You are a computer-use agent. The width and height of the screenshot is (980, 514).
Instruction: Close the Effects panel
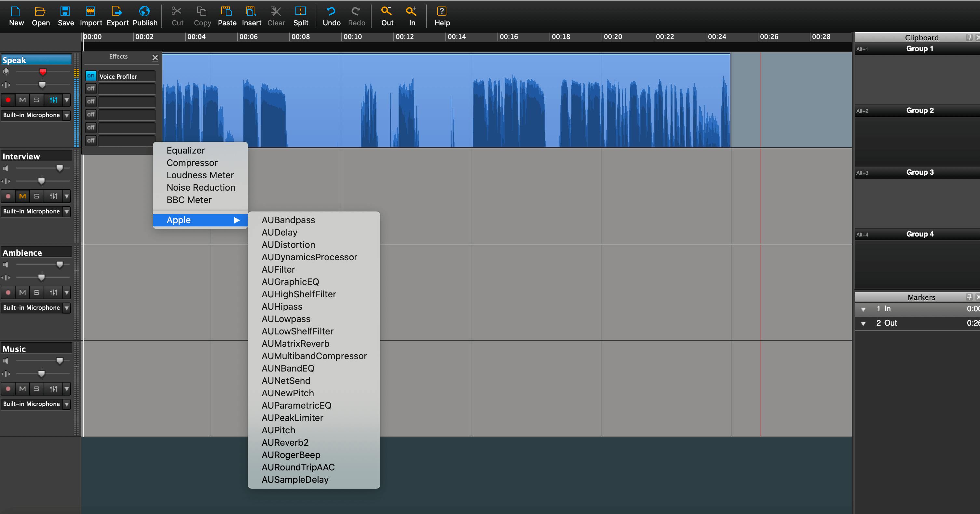click(155, 58)
